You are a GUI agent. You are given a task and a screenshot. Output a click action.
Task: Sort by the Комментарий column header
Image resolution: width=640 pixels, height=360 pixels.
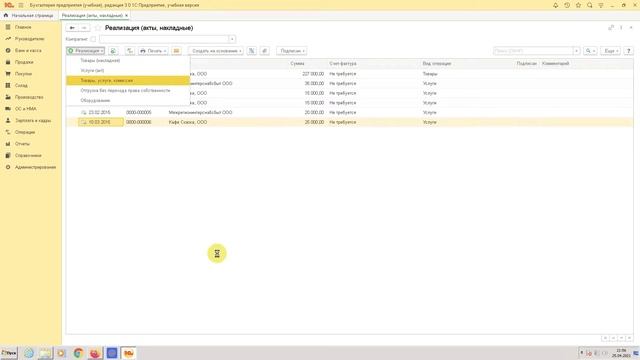click(556, 64)
